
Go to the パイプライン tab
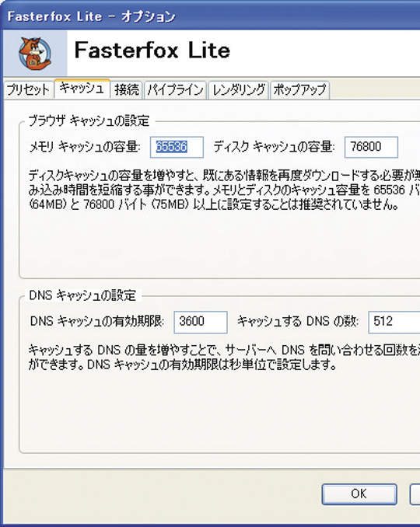tap(175, 89)
